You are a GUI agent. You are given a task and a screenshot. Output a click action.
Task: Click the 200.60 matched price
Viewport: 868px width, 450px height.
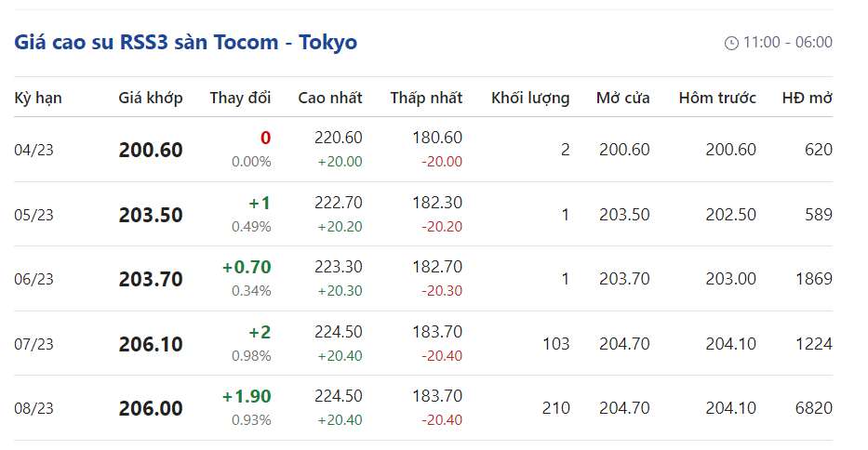coord(151,150)
